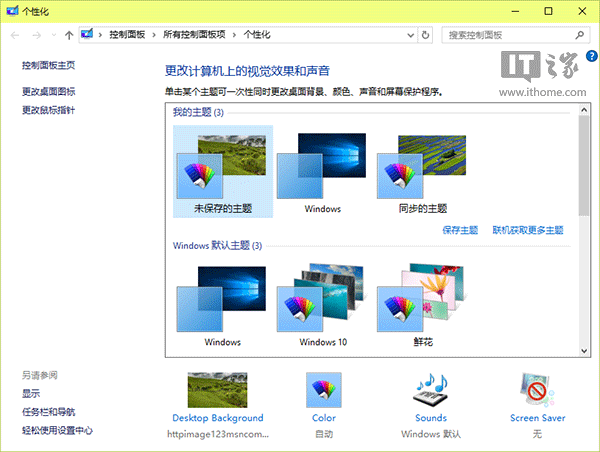600x452 pixels.
Task: Click the search magnifier icon
Action: pos(579,35)
